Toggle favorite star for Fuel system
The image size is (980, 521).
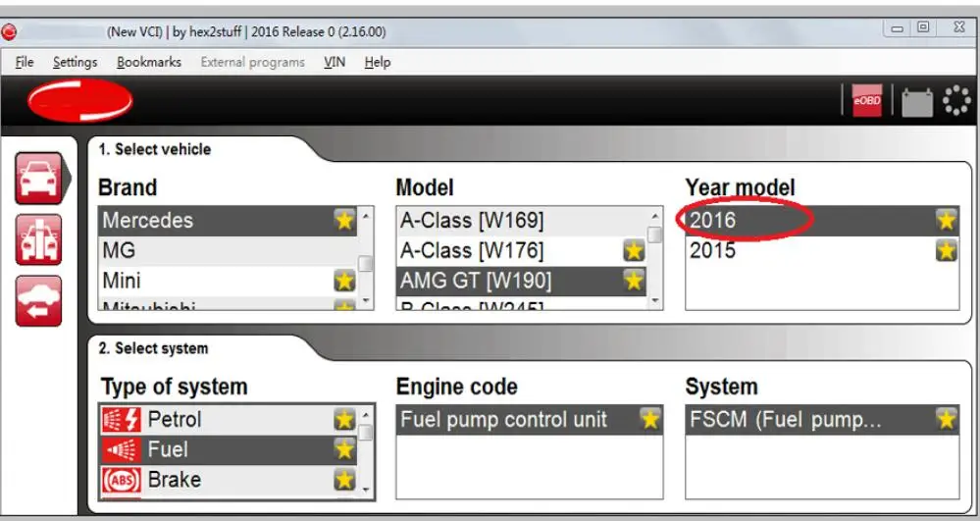click(x=344, y=449)
